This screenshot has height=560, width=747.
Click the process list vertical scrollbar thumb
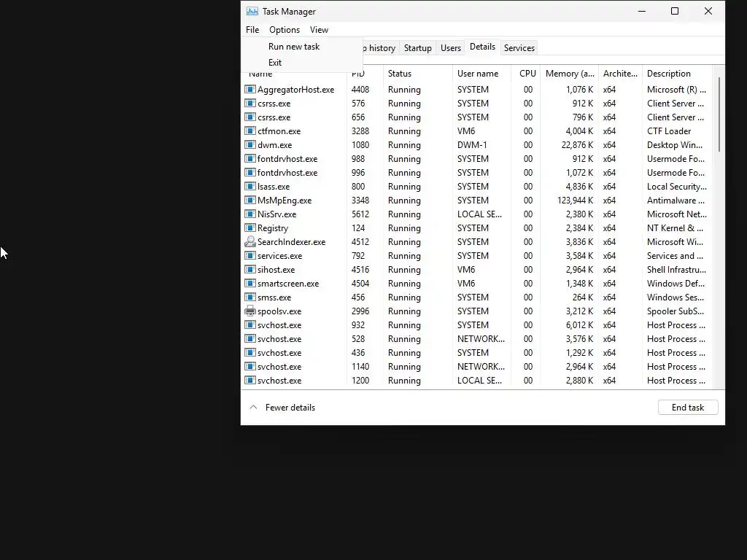pyautogui.click(x=719, y=114)
